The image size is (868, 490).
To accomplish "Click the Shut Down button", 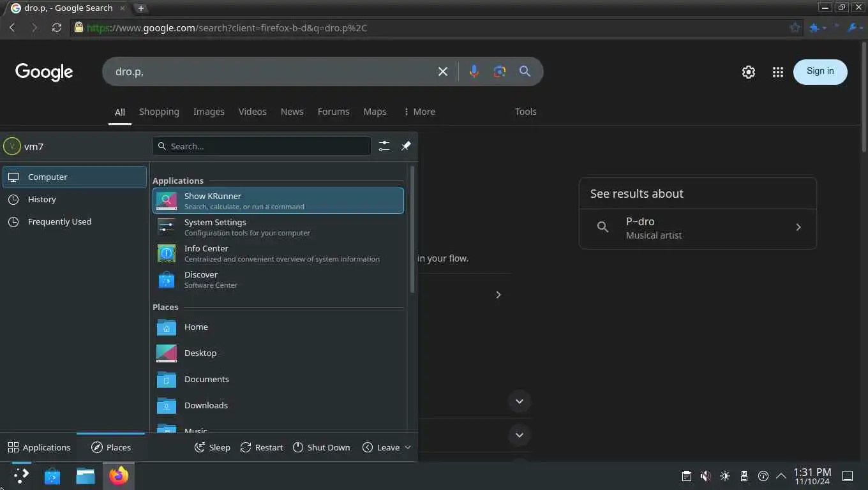I will pos(322,447).
